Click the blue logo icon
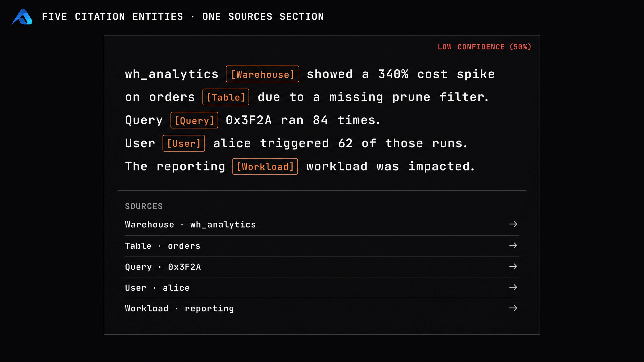This screenshot has height=362, width=644. 22,17
